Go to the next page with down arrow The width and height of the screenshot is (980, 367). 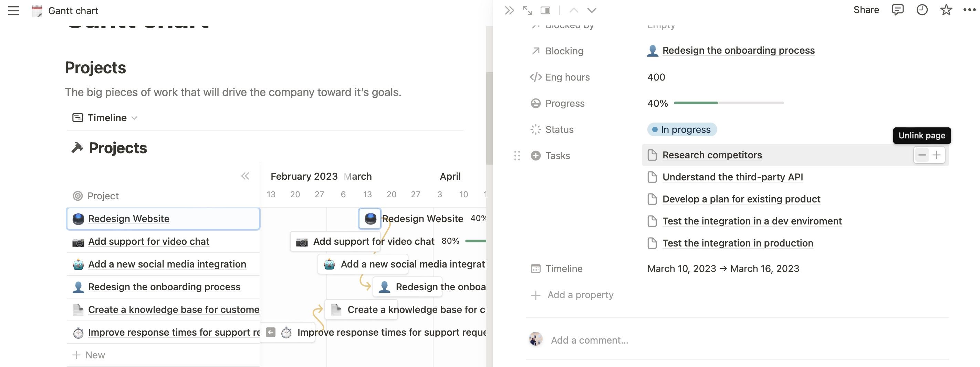(592, 10)
